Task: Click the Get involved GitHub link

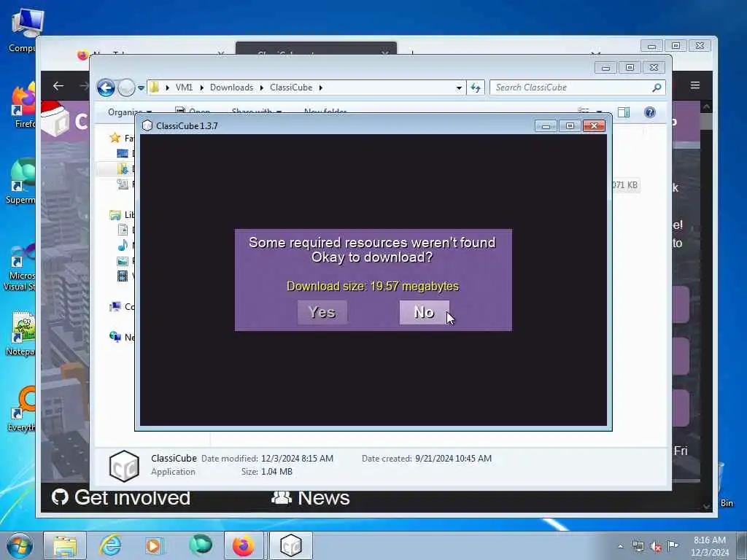Action: [x=121, y=497]
